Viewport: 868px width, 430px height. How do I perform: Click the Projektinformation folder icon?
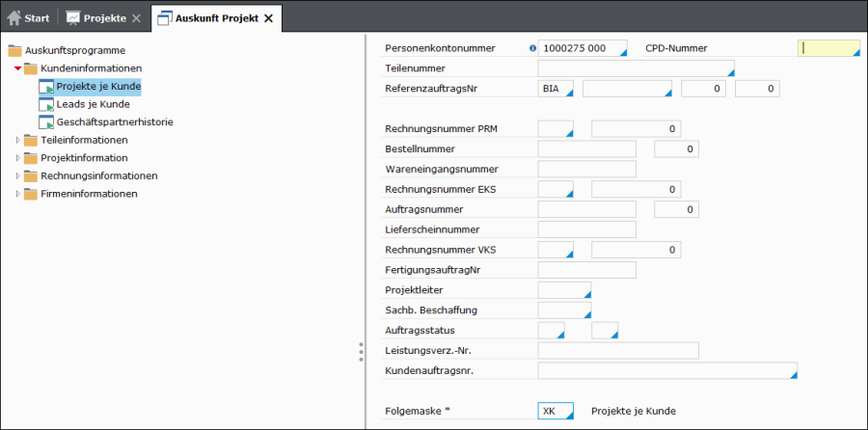click(x=31, y=158)
